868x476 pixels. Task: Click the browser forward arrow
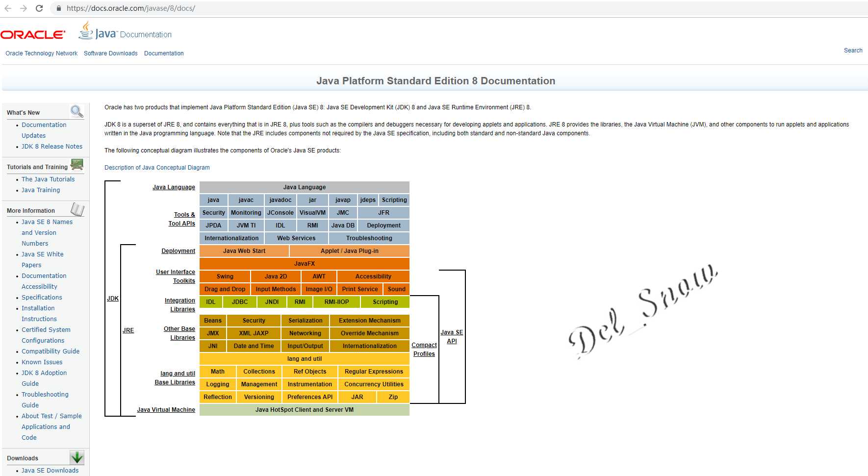pyautogui.click(x=24, y=8)
